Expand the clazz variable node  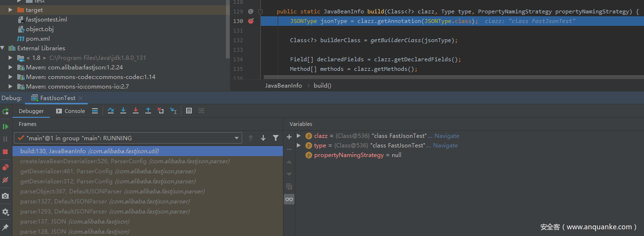click(x=299, y=136)
